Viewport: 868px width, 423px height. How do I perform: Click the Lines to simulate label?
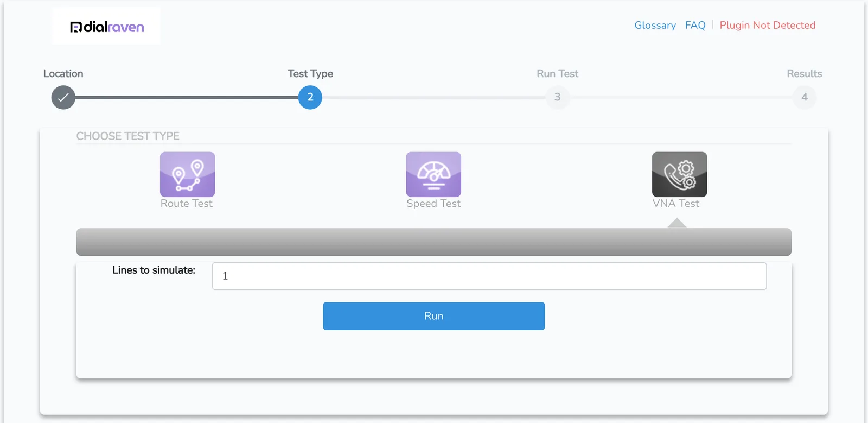point(154,270)
